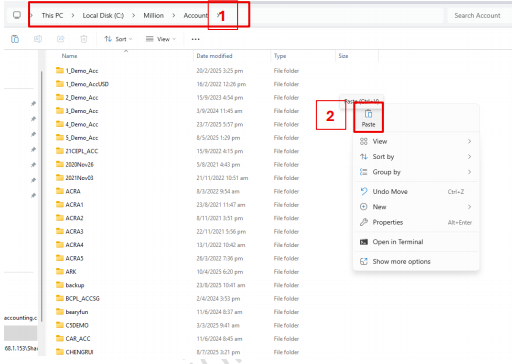Select the backup folder
This screenshot has height=364, width=512.
[75, 285]
